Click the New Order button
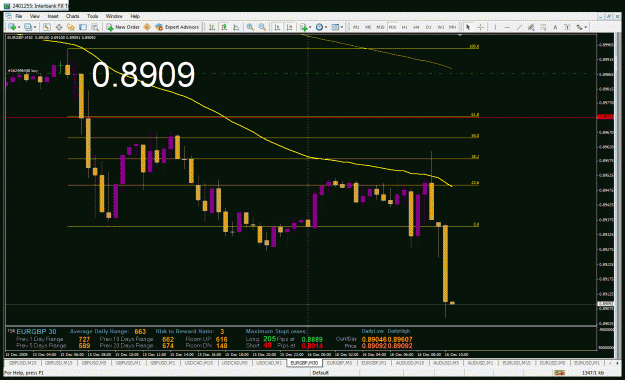Screen dimensions: 625x380 [x=123, y=27]
